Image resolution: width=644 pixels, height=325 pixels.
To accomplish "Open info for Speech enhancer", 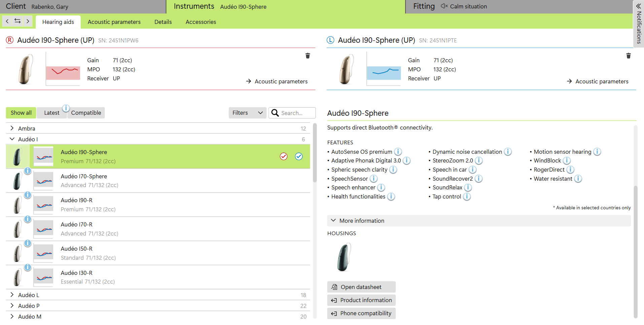I will point(381,187).
